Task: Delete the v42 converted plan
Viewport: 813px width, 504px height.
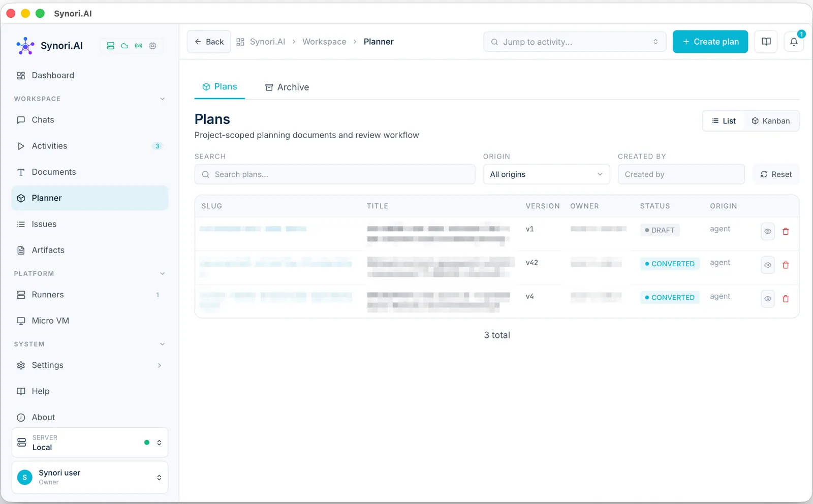Action: [786, 265]
